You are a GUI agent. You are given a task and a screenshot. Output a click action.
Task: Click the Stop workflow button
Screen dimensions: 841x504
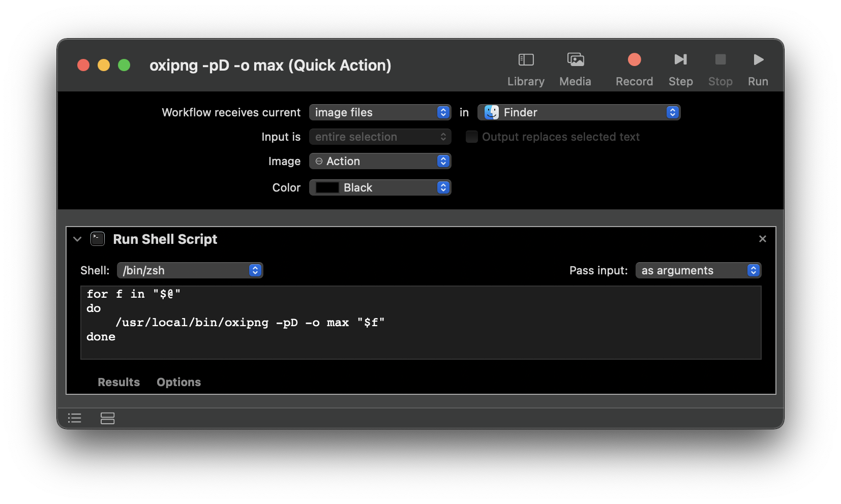(720, 69)
